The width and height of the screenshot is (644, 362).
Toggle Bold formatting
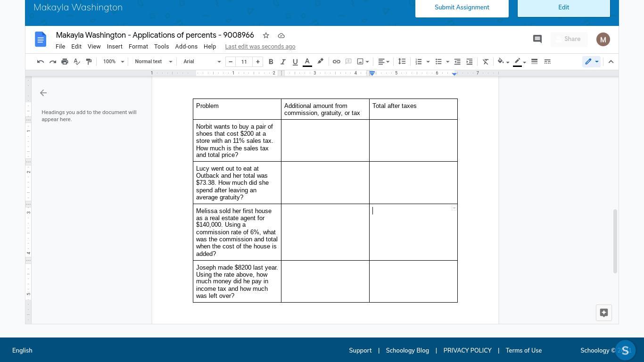[271, 62]
